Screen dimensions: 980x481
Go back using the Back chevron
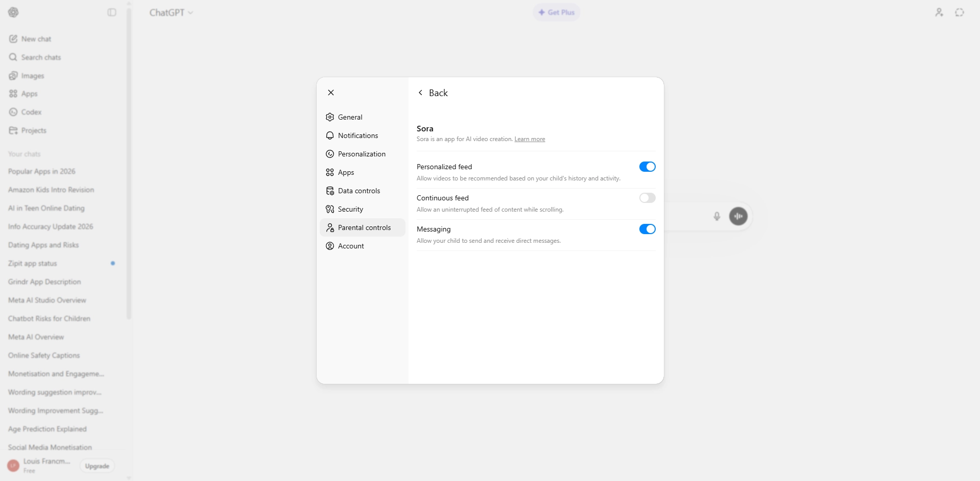(421, 93)
